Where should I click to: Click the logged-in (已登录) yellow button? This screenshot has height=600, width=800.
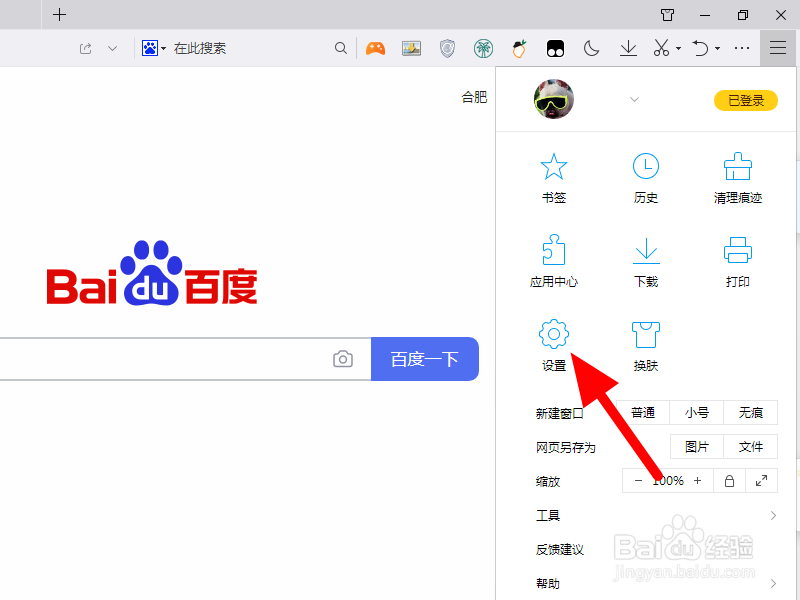[745, 101]
